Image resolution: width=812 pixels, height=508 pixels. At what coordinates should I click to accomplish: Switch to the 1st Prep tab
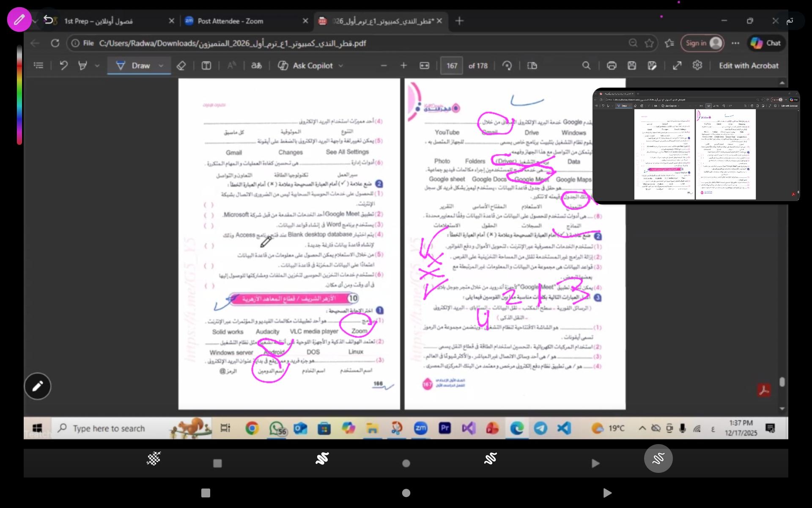pos(98,21)
